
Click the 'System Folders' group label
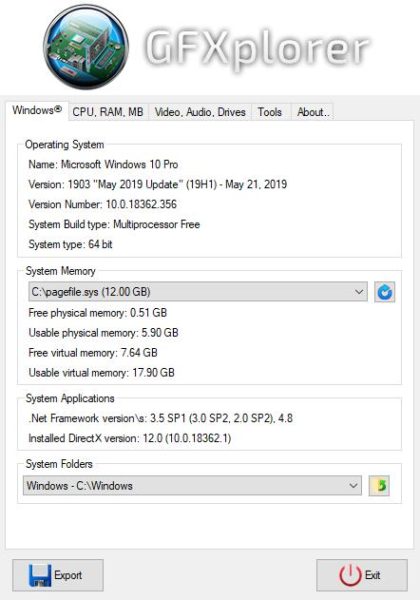point(59,464)
